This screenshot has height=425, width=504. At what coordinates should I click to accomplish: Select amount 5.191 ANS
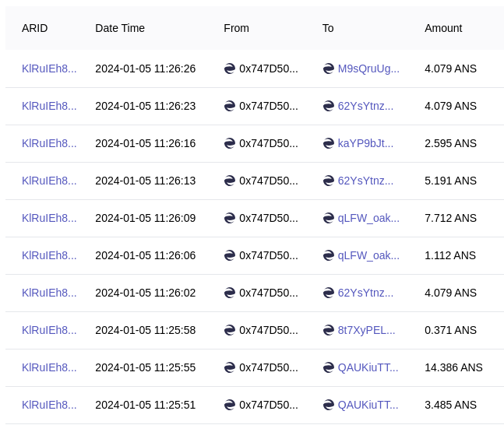(x=450, y=181)
